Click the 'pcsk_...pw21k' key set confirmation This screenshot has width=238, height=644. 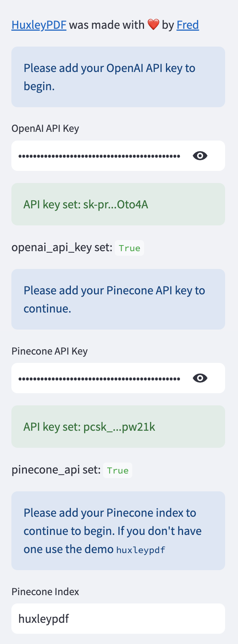coord(89,427)
